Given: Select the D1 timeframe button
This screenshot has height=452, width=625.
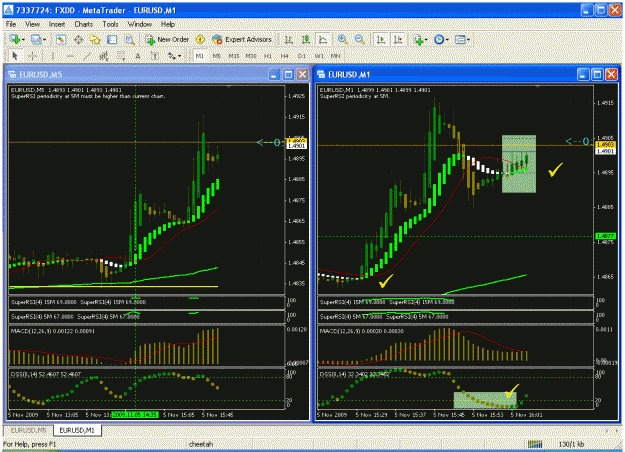Looking at the screenshot, I should (x=302, y=56).
